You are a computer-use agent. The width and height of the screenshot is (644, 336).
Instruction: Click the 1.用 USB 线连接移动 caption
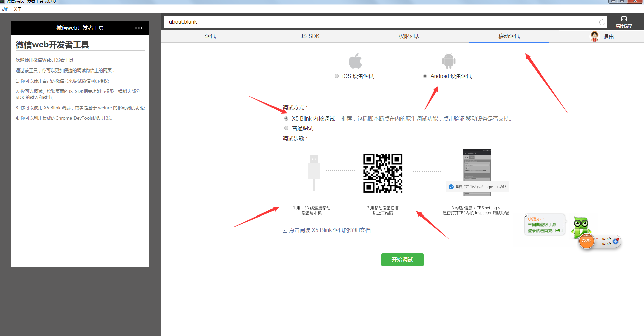pos(312,208)
